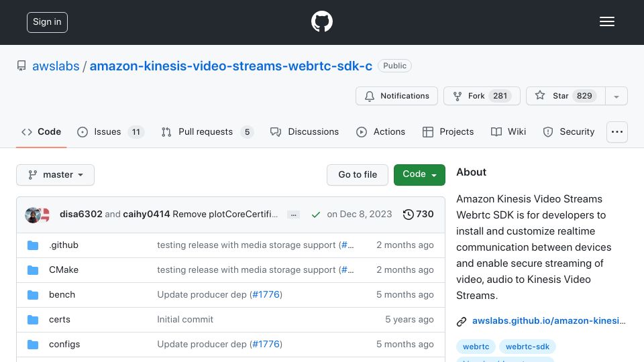Click the 'on Dec 8, 2023' date
Screen dimensions: 644x362
coord(360,215)
